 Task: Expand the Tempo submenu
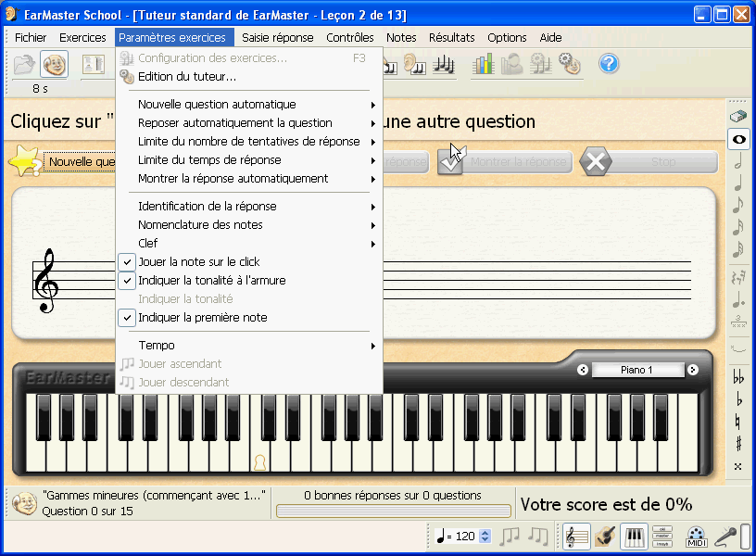tap(249, 346)
